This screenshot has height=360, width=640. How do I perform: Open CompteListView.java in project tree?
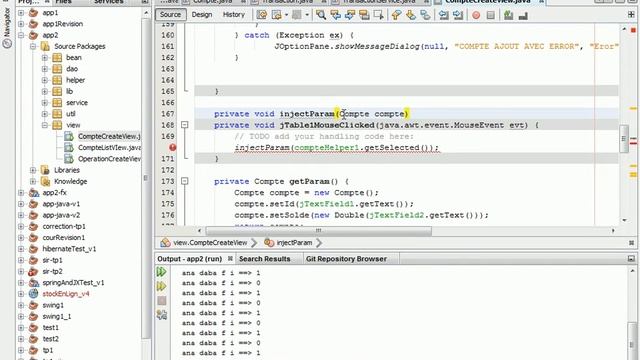109,147
